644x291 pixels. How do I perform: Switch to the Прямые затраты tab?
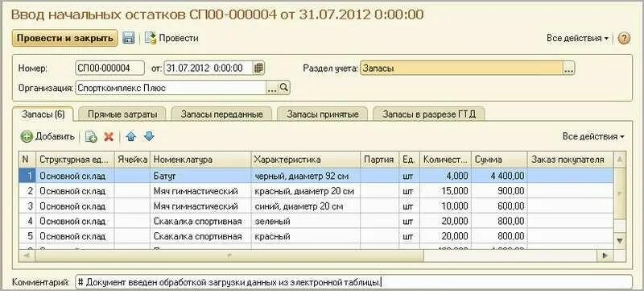coord(122,114)
